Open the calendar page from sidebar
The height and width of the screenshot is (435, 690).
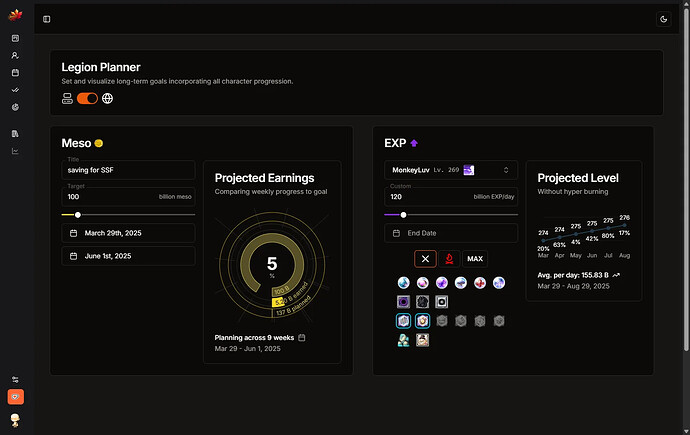pos(15,73)
